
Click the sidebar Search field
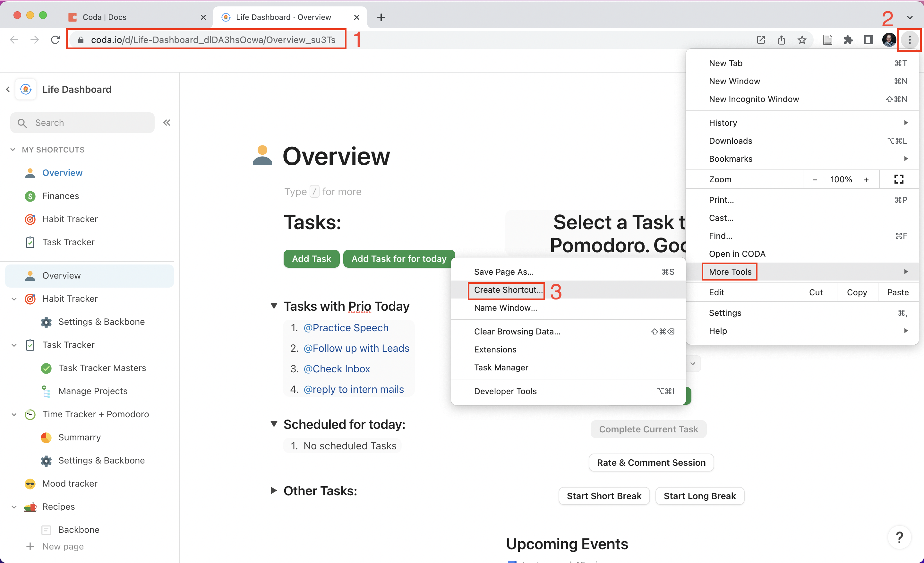[82, 123]
